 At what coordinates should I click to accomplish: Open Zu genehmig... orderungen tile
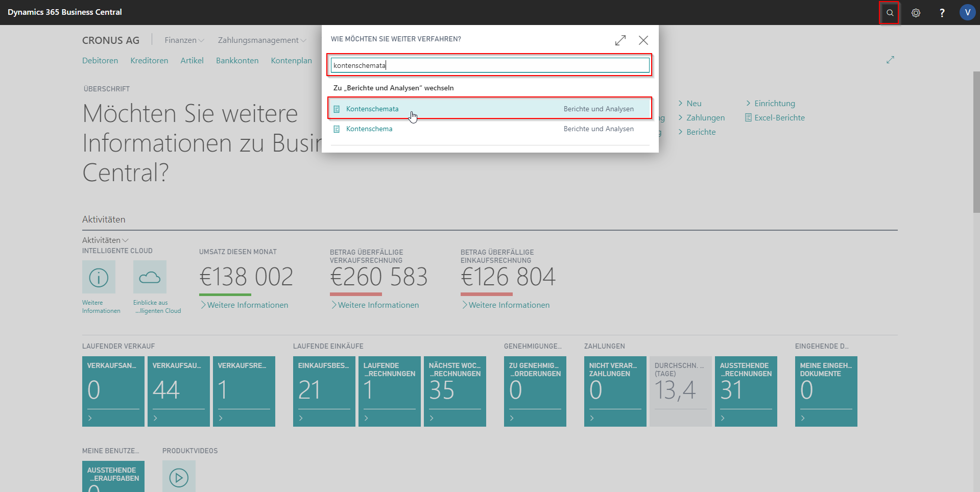(x=535, y=391)
